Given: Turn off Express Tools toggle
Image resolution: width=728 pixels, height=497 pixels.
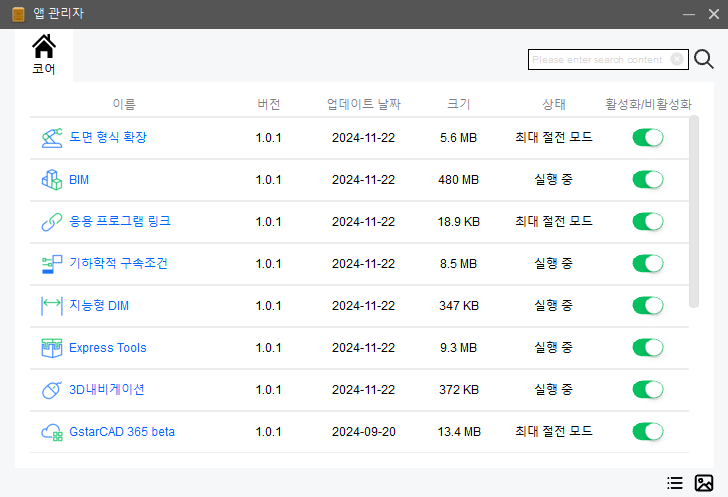Looking at the screenshot, I should pos(648,347).
